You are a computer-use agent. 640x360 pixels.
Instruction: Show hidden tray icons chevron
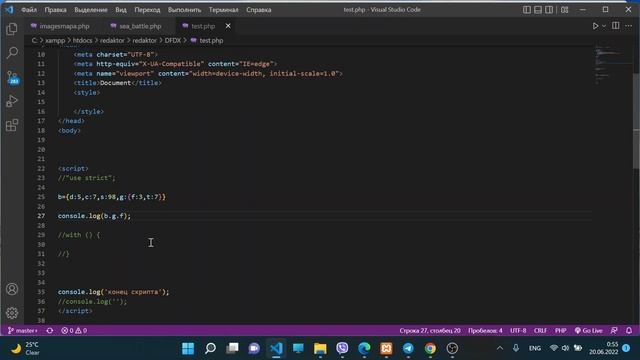(x=500, y=348)
